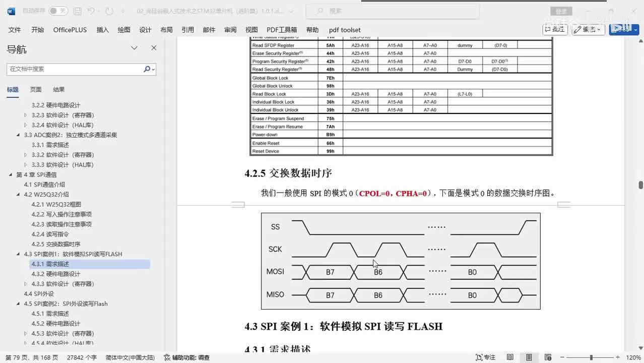Expand 4.3.3 软件设计（寄存器）
The height and width of the screenshot is (363, 644).
click(26, 284)
